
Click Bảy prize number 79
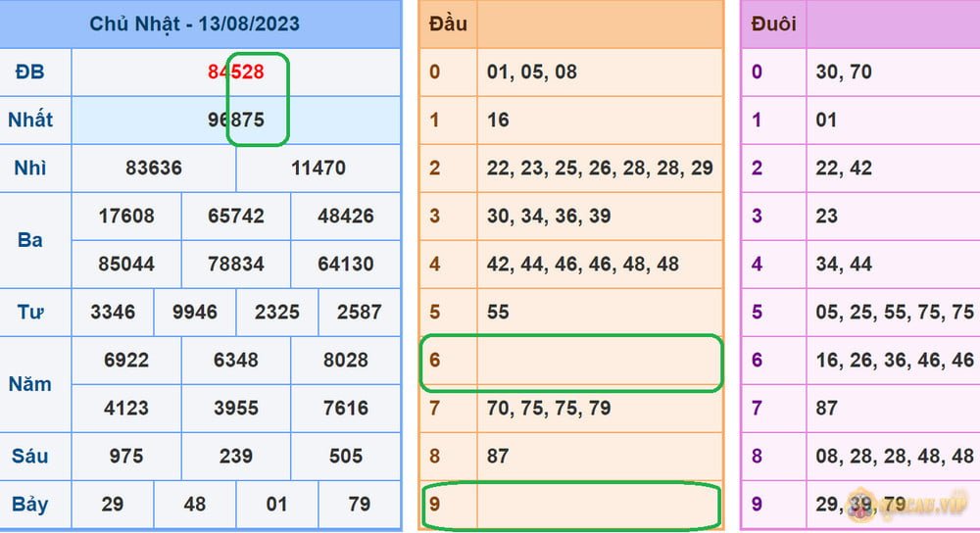[360, 504]
